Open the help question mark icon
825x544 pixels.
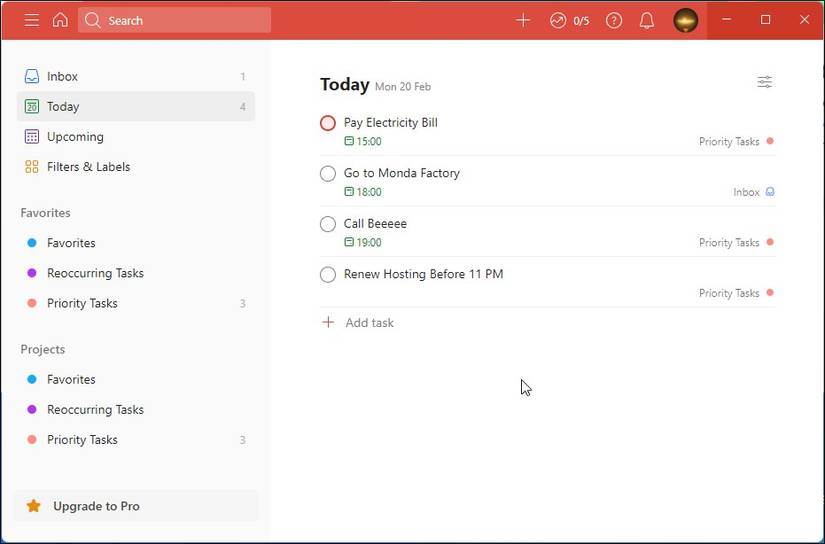(x=613, y=21)
